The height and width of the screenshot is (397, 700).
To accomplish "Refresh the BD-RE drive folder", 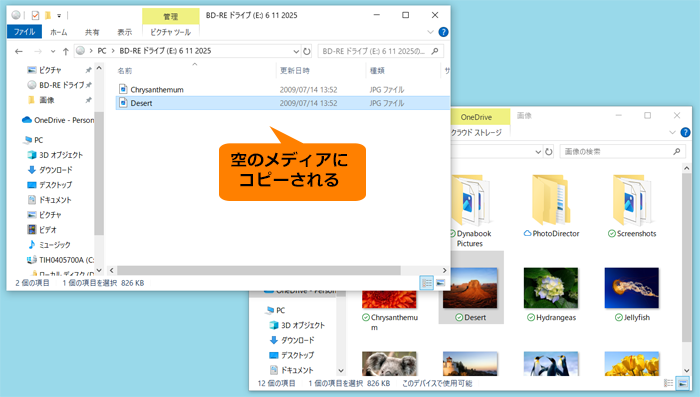I will click(306, 51).
